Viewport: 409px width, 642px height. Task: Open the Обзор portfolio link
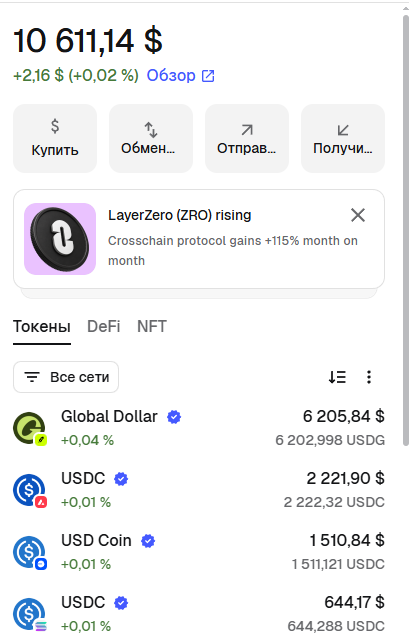coord(180,75)
